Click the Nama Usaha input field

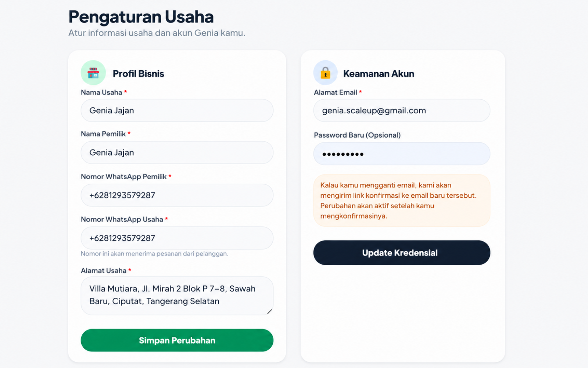177,110
